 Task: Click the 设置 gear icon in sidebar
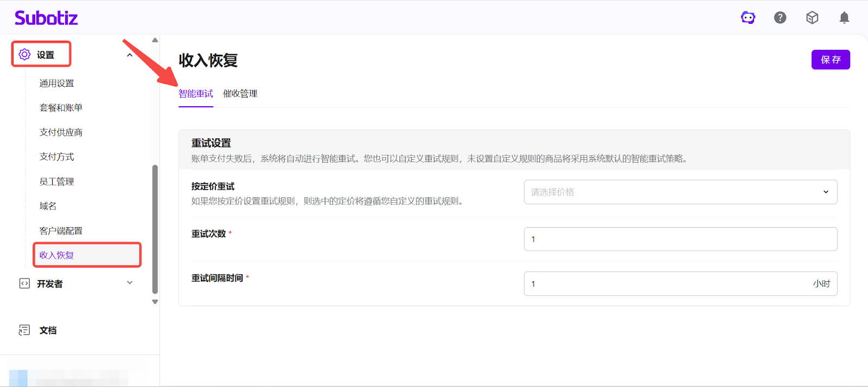(24, 54)
